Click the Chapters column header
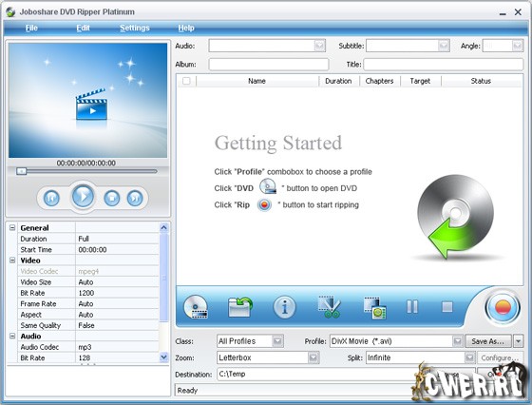 click(379, 81)
